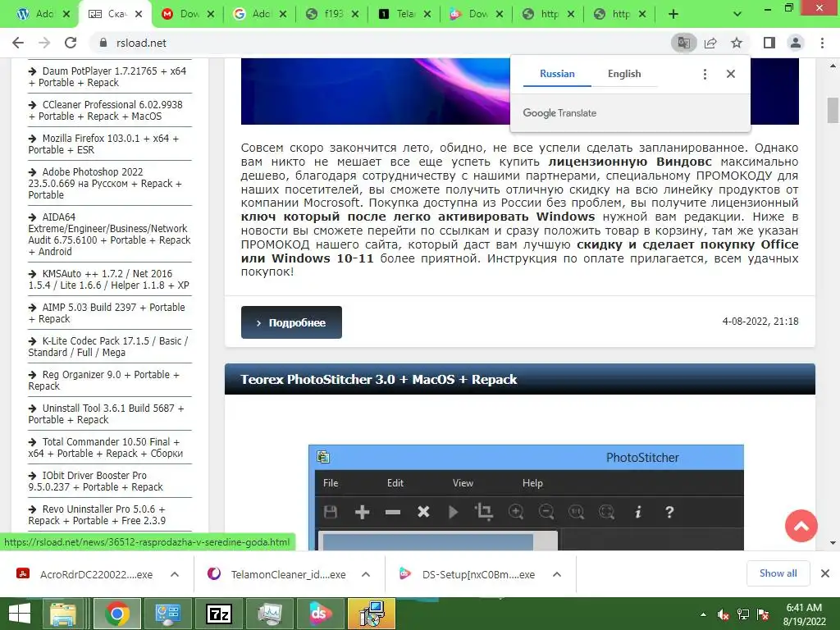The height and width of the screenshot is (630, 840).
Task: Expand options for TelamonCleaner download
Action: pyautogui.click(x=366, y=574)
